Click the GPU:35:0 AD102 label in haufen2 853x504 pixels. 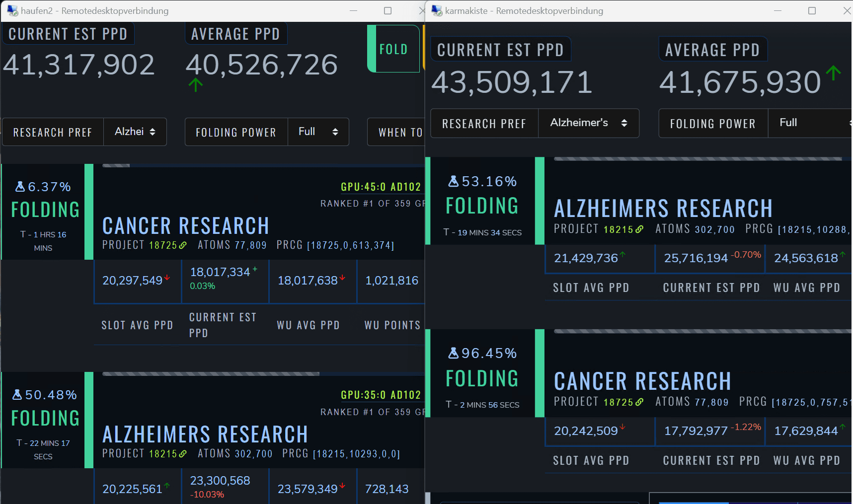(x=381, y=395)
